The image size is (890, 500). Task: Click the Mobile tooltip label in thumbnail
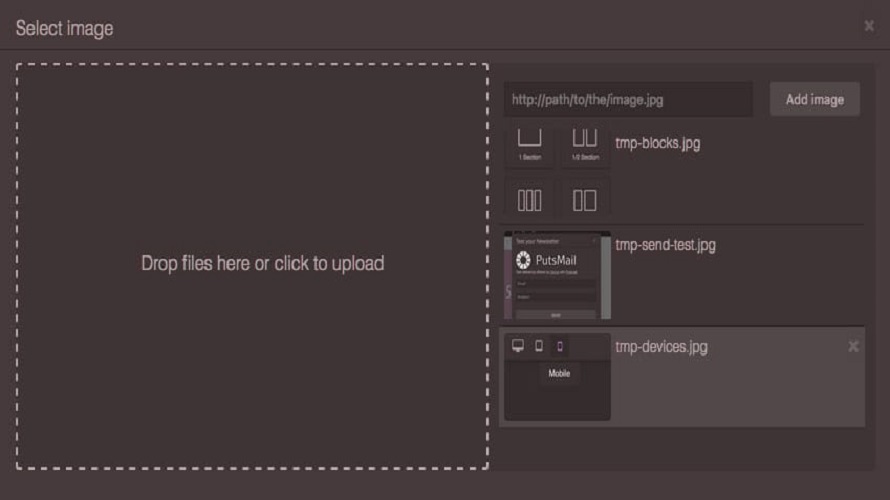coord(559,373)
